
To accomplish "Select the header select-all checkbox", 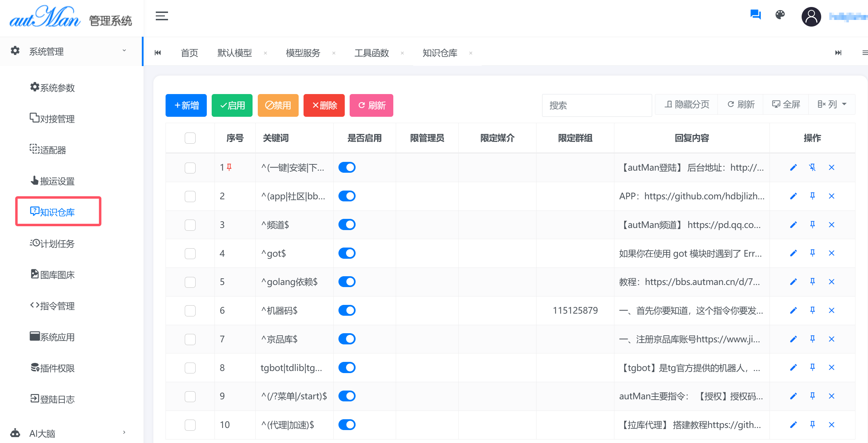I will tap(190, 138).
